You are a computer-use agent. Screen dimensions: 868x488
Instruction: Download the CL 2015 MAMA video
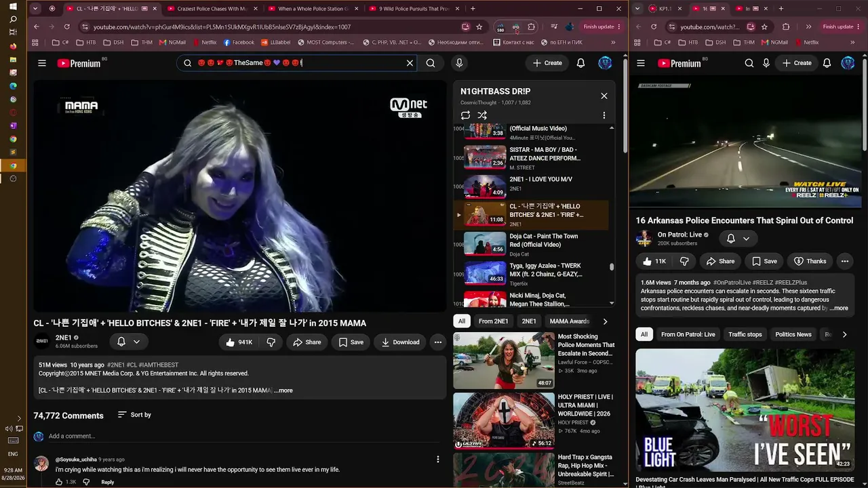400,342
